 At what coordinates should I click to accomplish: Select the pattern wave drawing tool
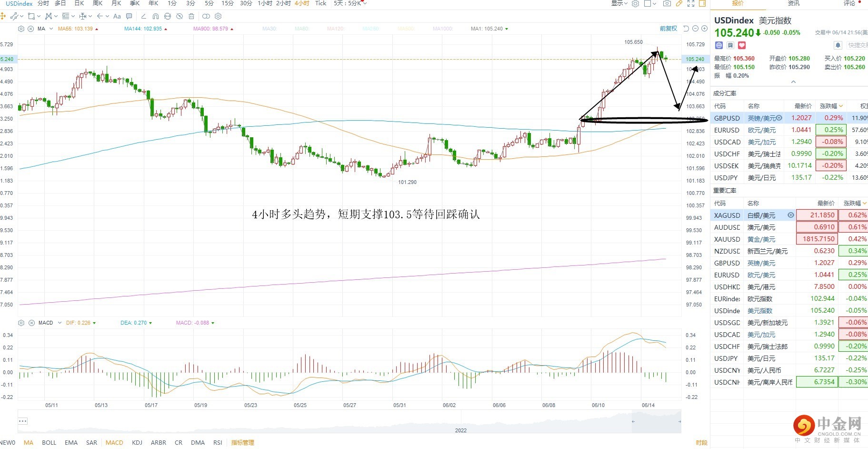49,16
